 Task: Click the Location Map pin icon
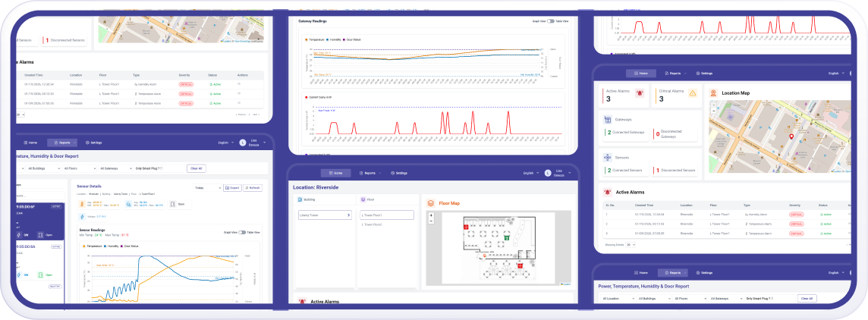(x=714, y=93)
